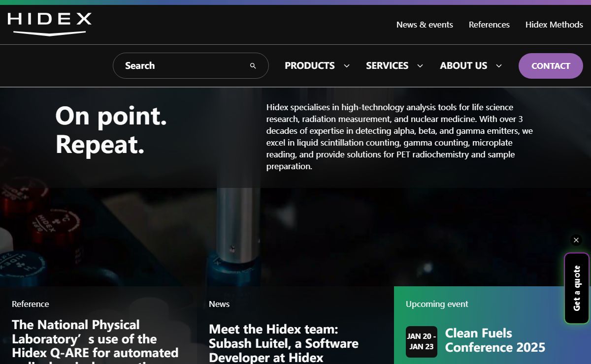Screen dimensions: 591x364
Task: Open the PRODUCTS menu
Action: 310,66
